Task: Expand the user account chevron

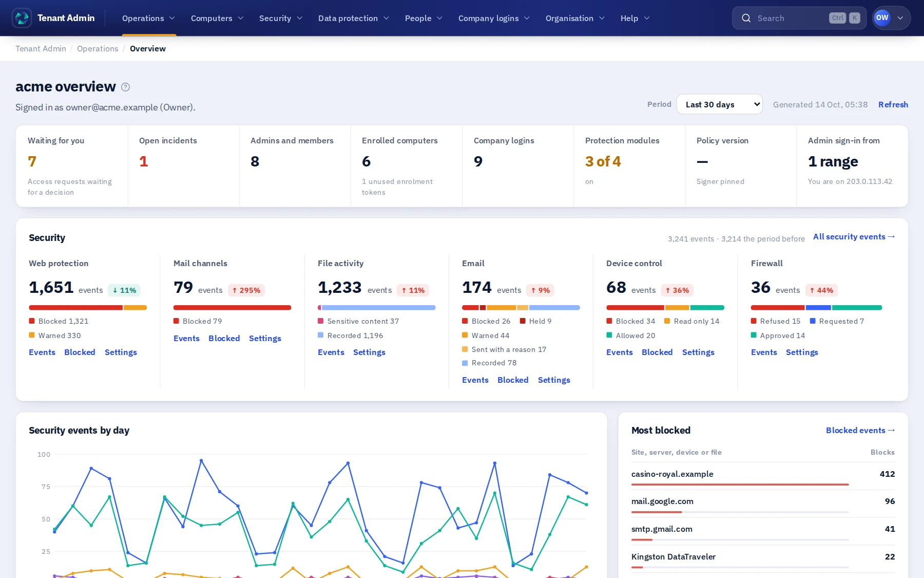Action: [x=900, y=18]
